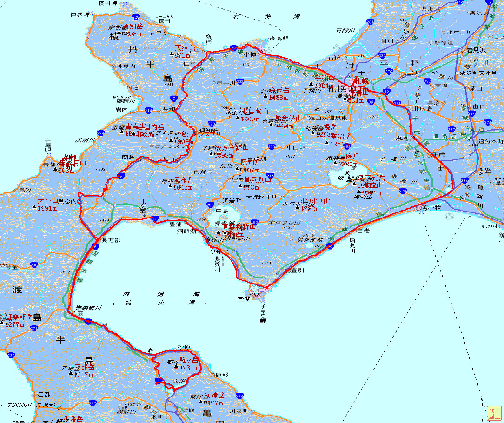Viewport: 504px width, 423px height.
Task: Click the 古平 town label
Action: pyautogui.click(x=157, y=33)
